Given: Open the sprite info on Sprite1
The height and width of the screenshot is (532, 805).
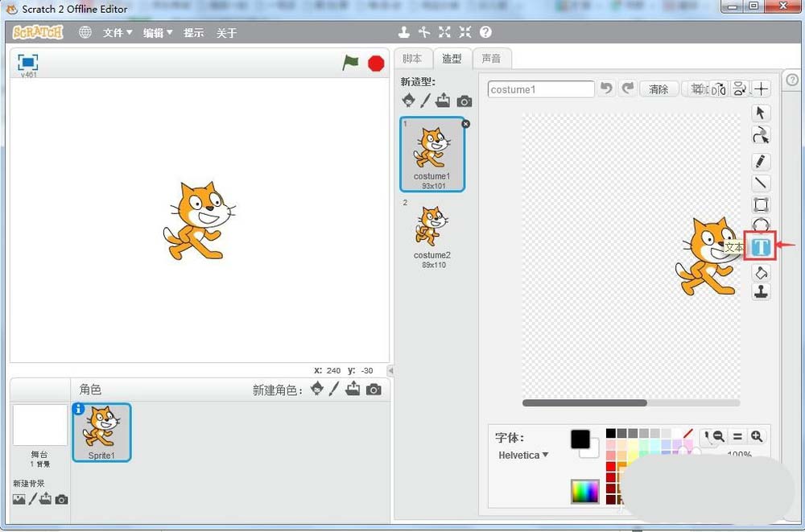Looking at the screenshot, I should tap(79, 409).
